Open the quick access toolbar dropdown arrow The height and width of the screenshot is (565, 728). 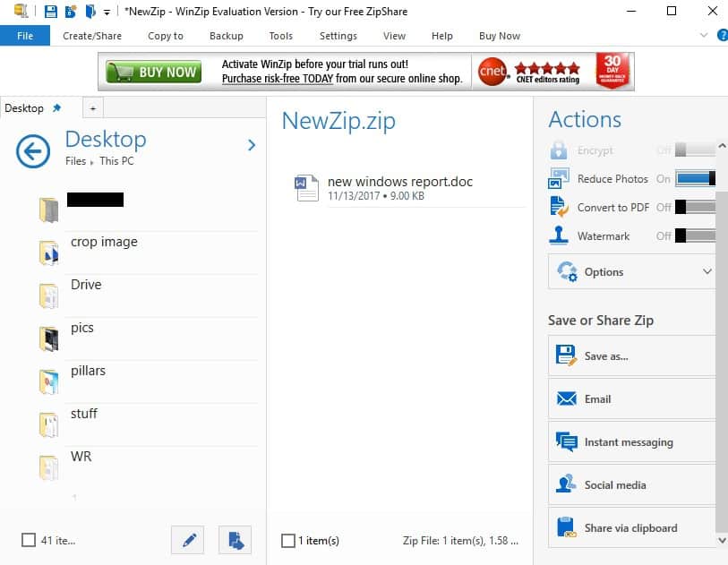coord(107,12)
